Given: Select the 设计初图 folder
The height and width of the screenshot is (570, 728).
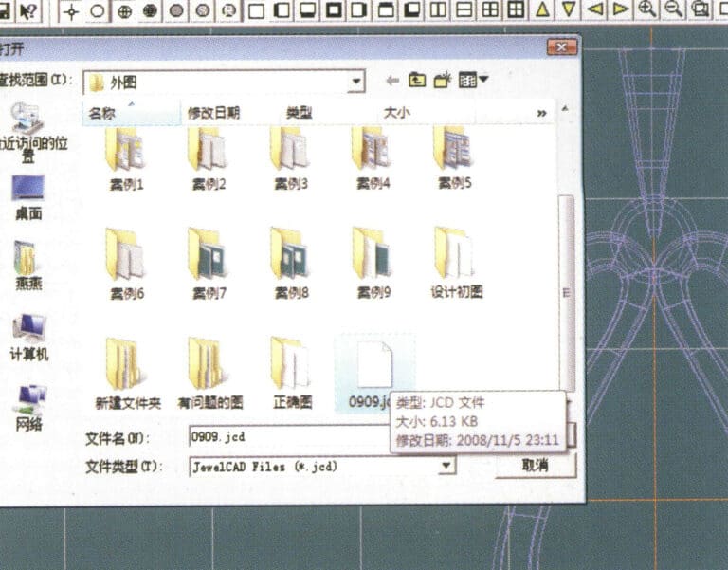Looking at the screenshot, I should (x=456, y=263).
